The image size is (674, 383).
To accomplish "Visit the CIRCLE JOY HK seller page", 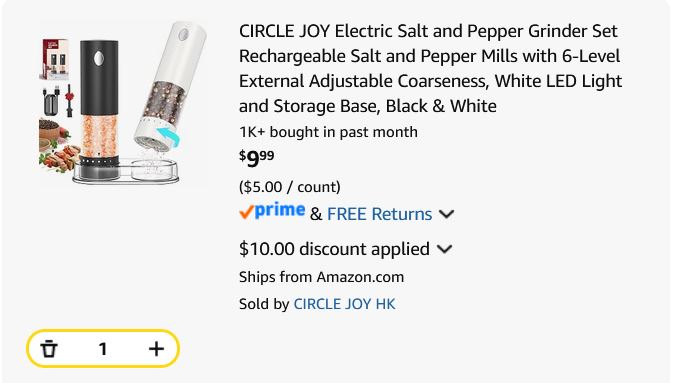I will click(344, 304).
